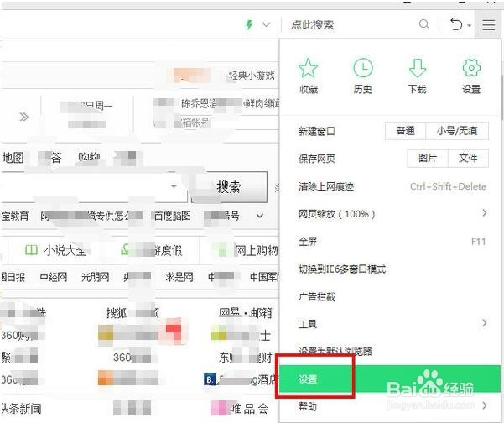This screenshot has height=423, width=504.
Task: Select highlighted 设置 menu item
Action: [x=391, y=379]
